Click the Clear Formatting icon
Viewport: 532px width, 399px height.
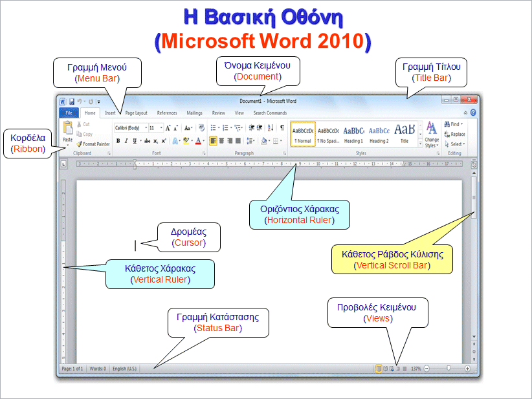201,128
